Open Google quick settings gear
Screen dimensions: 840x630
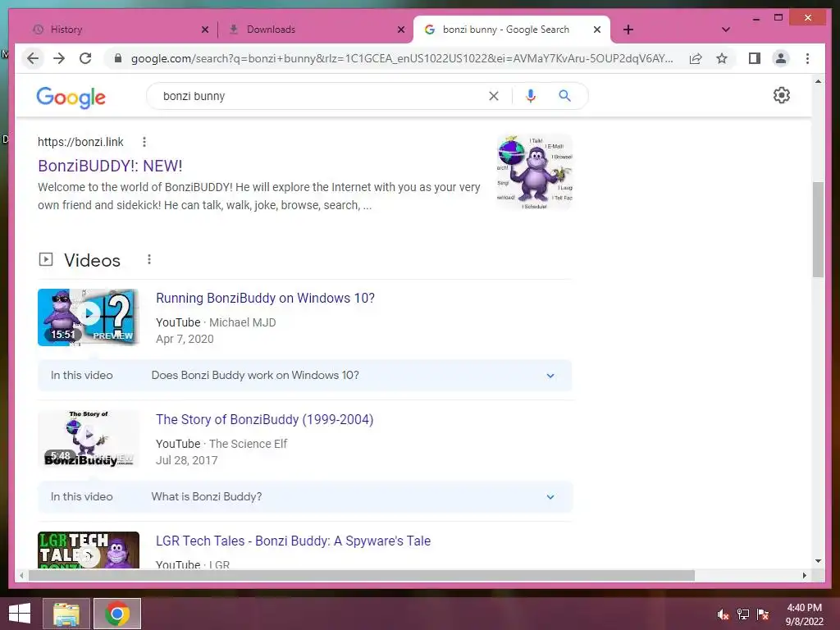coord(781,95)
